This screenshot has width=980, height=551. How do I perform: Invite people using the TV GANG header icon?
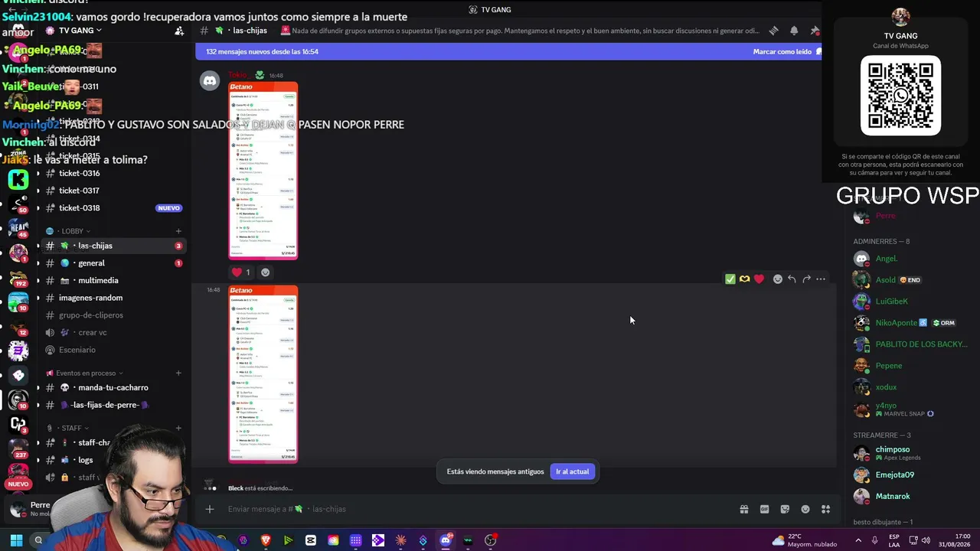179,31
